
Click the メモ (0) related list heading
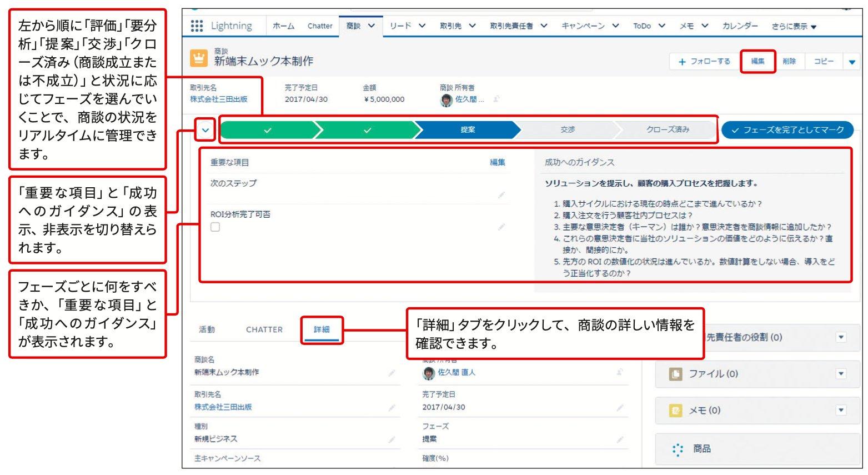pos(705,411)
